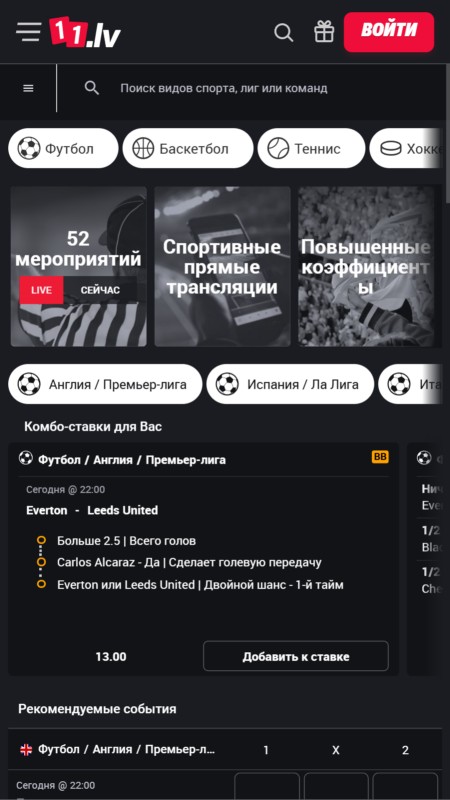450x800 pixels.
Task: Select the Футбол sport chip
Action: 63,148
